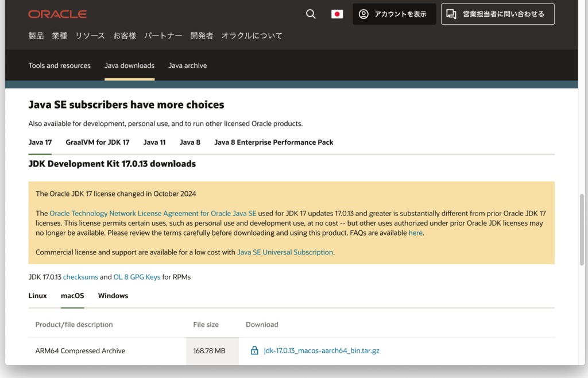588x378 pixels.
Task: Download jdk-17.0.13_macos-aarch64_bin.tar.gz
Action: tap(322, 350)
